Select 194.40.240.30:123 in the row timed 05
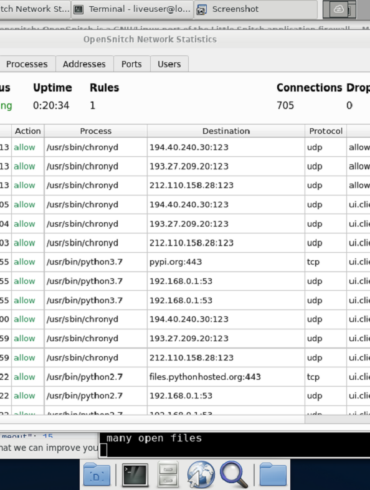The height and width of the screenshot is (490, 370). pyautogui.click(x=189, y=205)
